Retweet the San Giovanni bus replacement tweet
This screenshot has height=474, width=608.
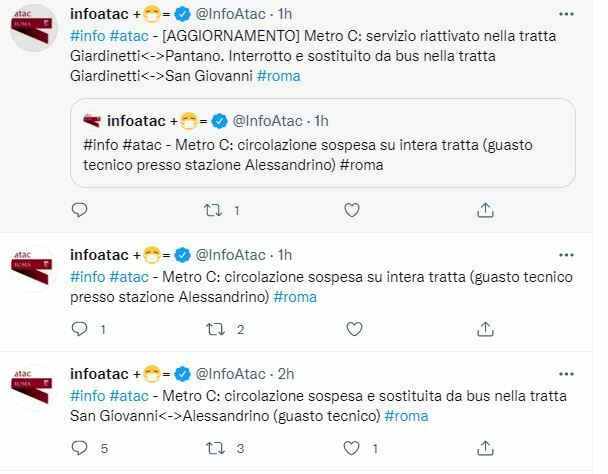coord(212,446)
